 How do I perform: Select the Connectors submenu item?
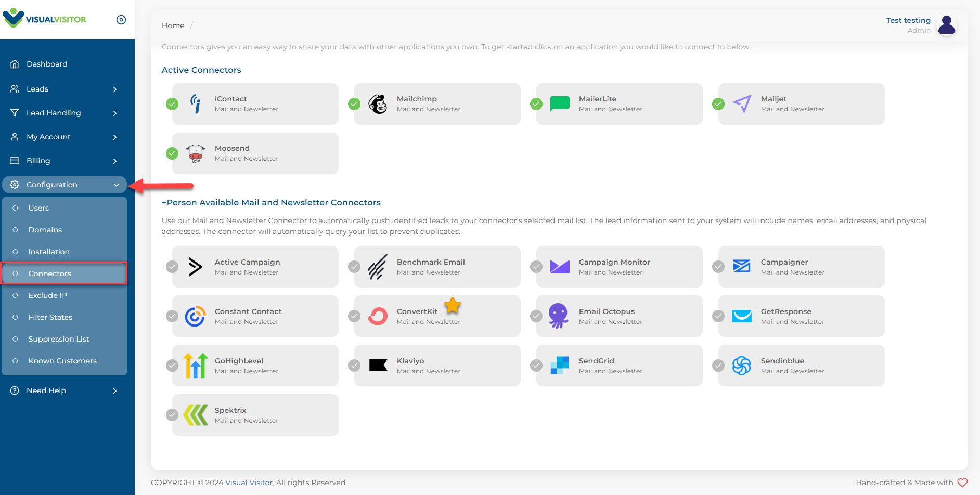pyautogui.click(x=65, y=273)
